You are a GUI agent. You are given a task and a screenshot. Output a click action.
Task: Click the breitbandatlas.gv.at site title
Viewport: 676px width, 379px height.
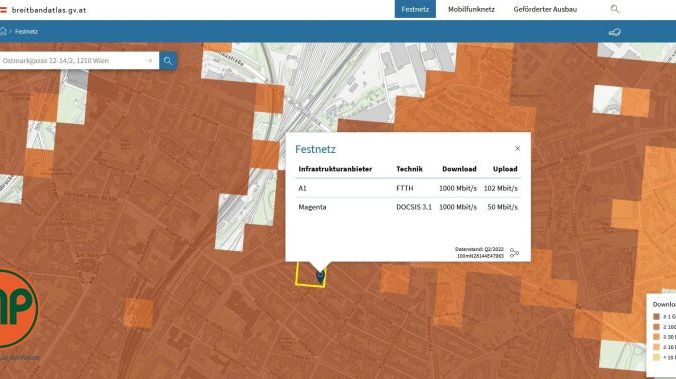pyautogui.click(x=49, y=10)
